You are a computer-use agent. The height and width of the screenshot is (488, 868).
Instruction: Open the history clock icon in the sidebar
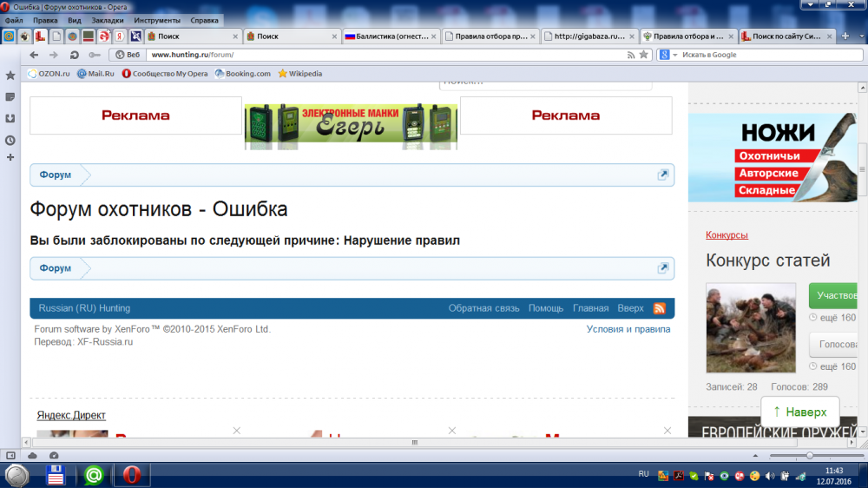(10, 140)
